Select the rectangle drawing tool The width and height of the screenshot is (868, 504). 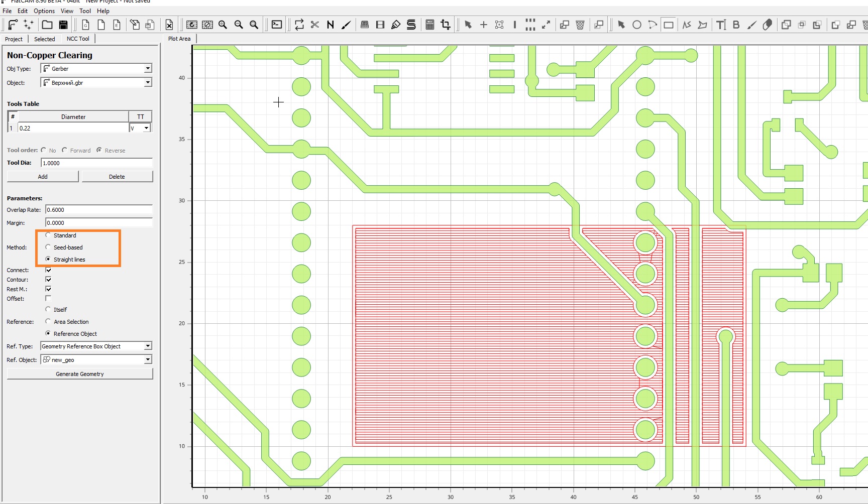coord(669,25)
